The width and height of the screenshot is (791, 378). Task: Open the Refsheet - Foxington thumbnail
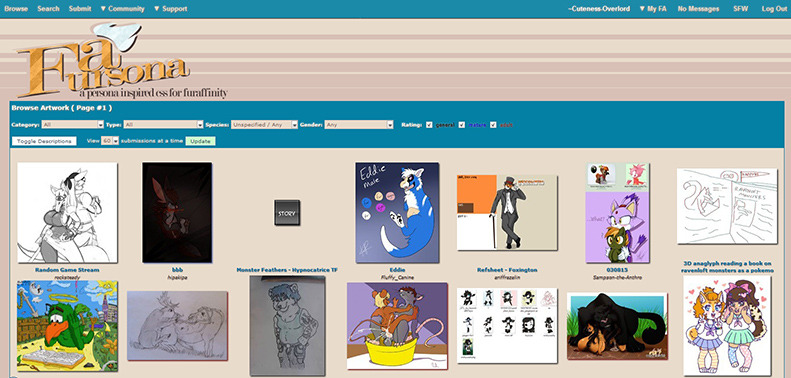tap(507, 212)
